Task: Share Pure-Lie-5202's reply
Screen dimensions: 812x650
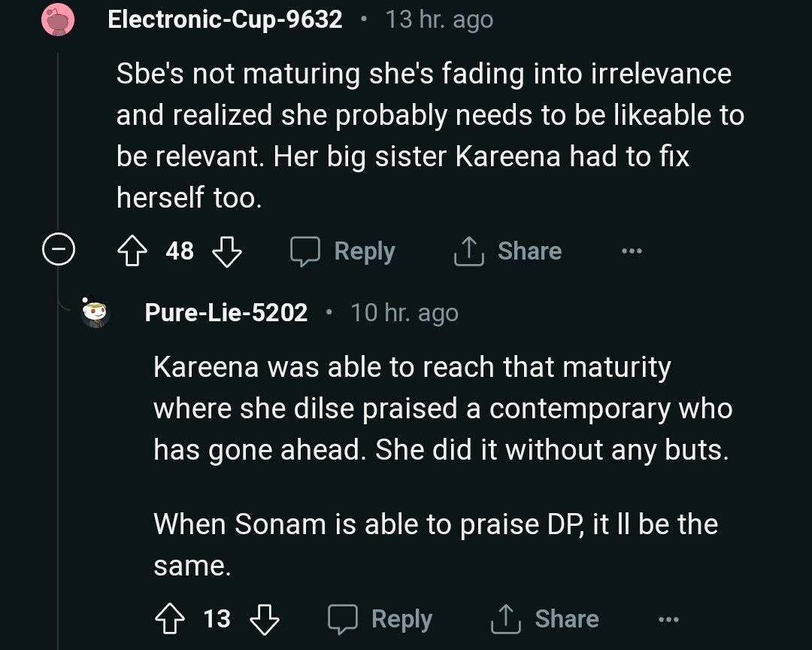Action: coord(544,619)
